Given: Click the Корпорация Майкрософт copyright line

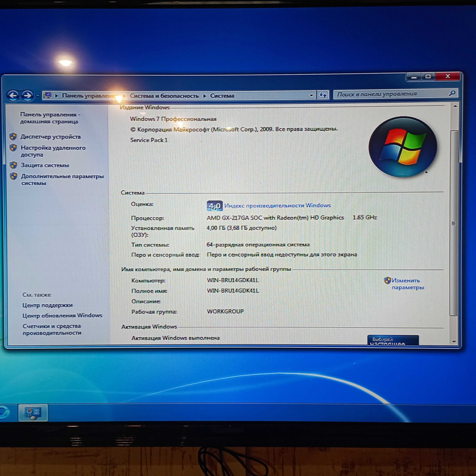Looking at the screenshot, I should pos(234,129).
